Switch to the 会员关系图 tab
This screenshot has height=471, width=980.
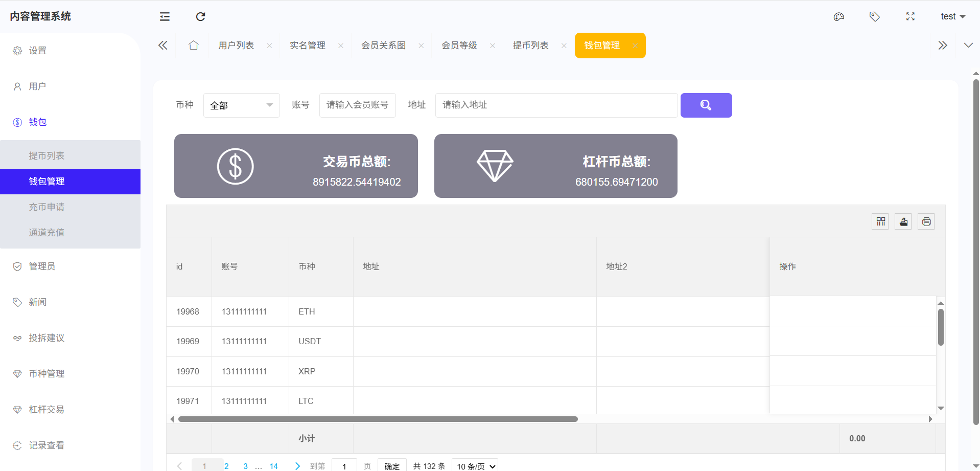383,46
